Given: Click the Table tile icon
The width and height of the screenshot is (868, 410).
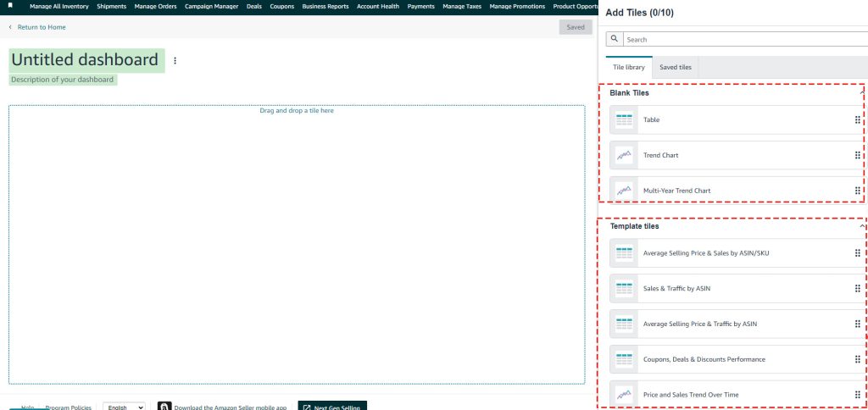Looking at the screenshot, I should click(625, 120).
